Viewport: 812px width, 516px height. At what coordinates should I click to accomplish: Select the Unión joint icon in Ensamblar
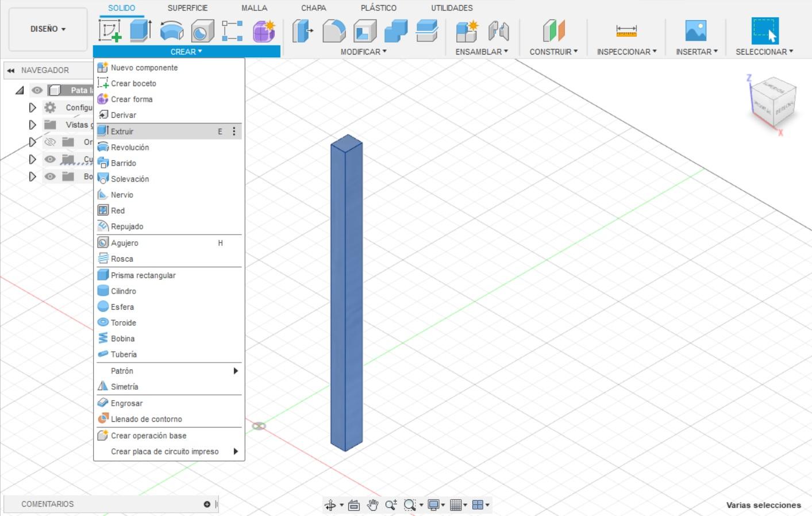coord(498,30)
